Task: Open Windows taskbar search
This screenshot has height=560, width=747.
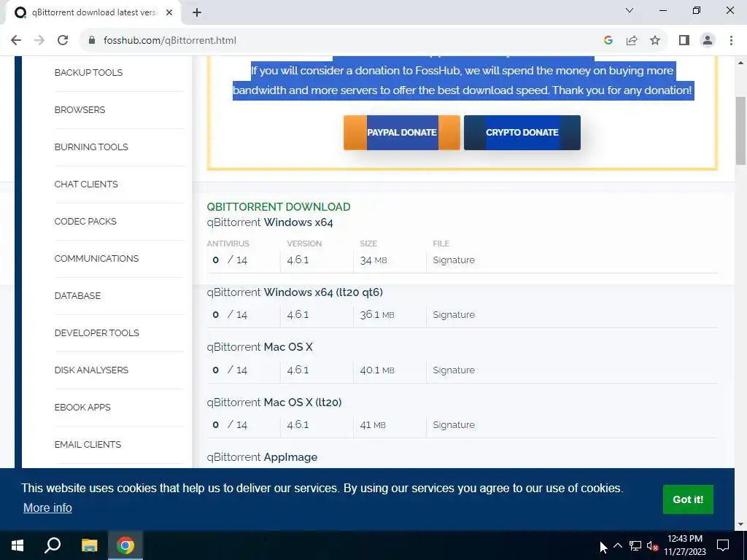Action: [x=53, y=545]
